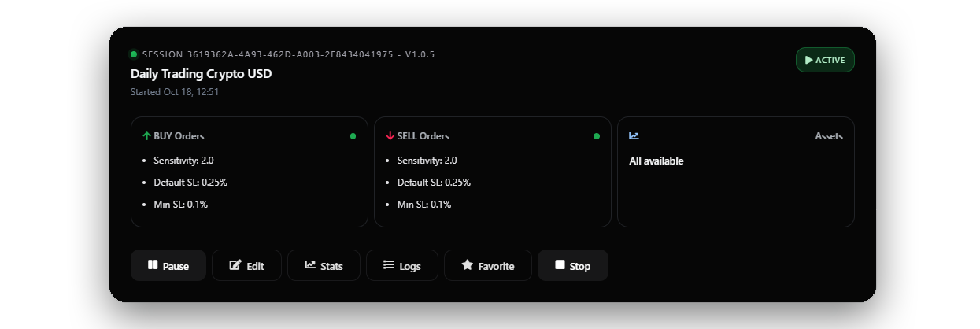Open the Assets card label

coord(828,136)
